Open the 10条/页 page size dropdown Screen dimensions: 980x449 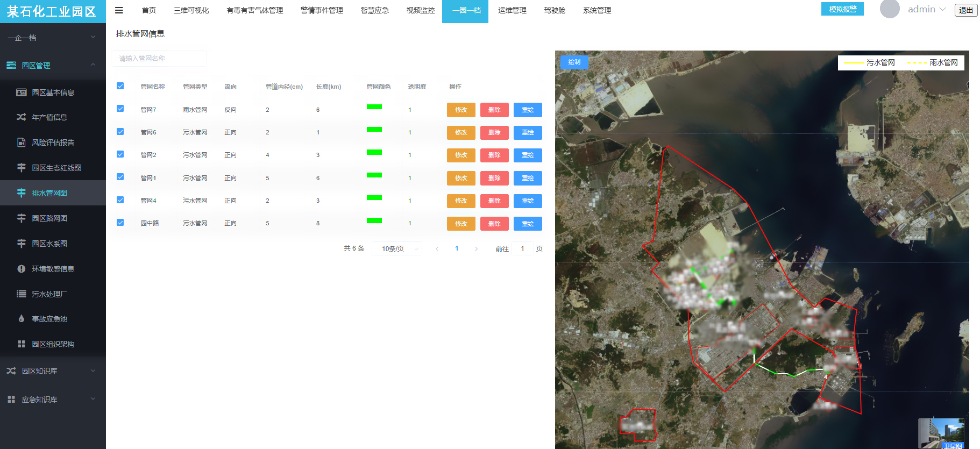[397, 248]
